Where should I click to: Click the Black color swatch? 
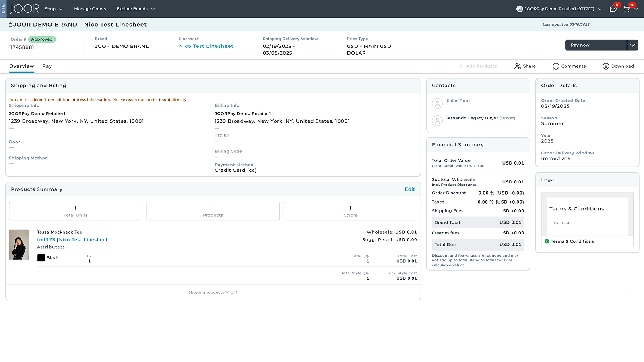(41, 258)
